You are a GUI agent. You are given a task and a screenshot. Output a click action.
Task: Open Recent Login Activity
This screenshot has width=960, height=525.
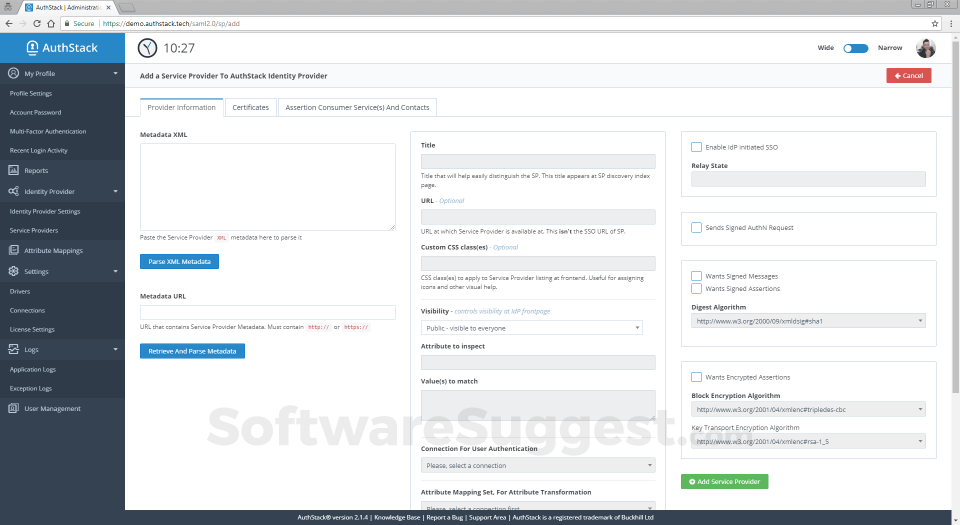(x=39, y=151)
